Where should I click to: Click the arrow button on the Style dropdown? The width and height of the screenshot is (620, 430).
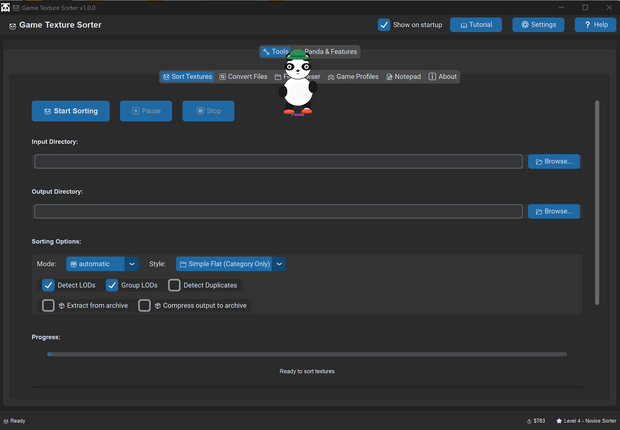(280, 264)
